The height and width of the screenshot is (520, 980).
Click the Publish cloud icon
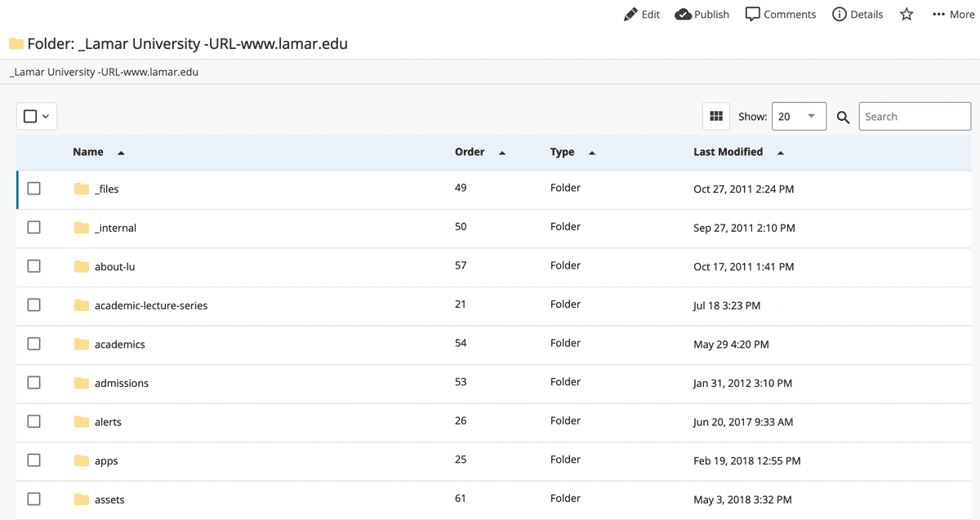point(684,15)
